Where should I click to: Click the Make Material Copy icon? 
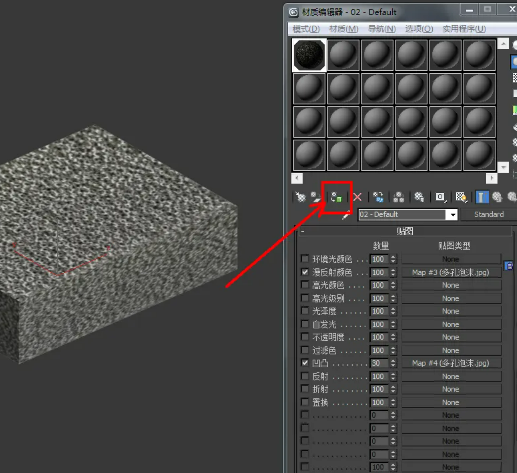click(x=378, y=197)
